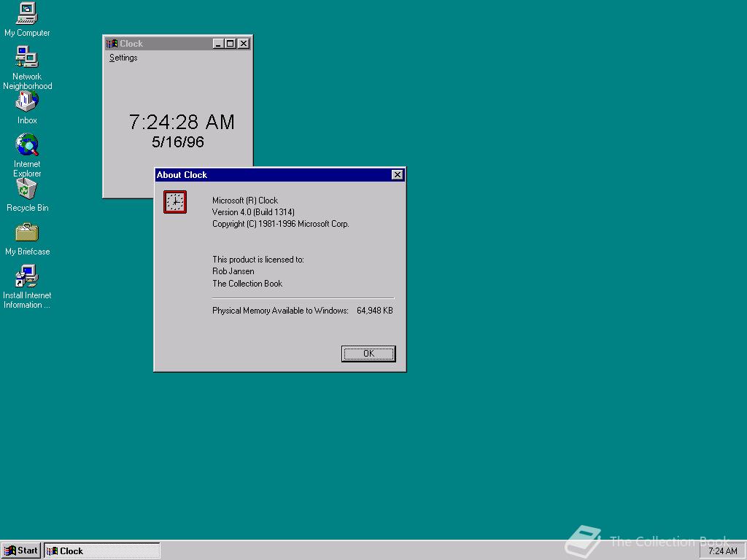Click the 7:24 AM tray clock
This screenshot has width=747, height=560.
722,551
